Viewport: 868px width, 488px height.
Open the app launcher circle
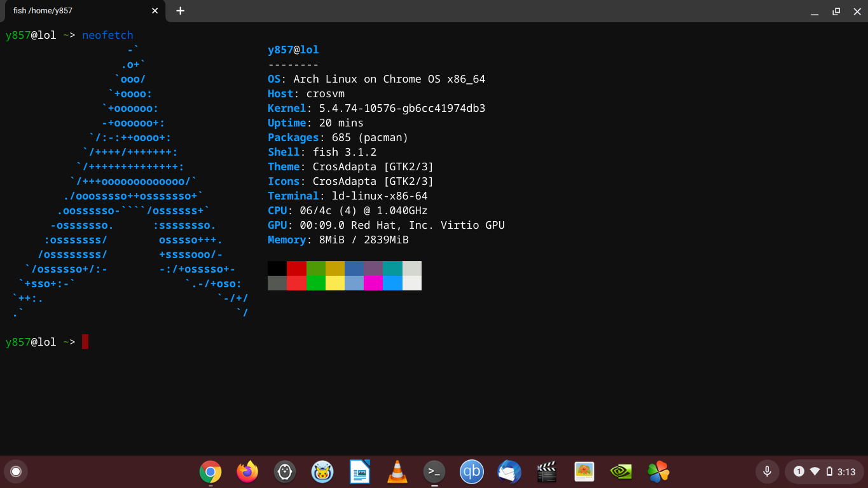pos(16,471)
